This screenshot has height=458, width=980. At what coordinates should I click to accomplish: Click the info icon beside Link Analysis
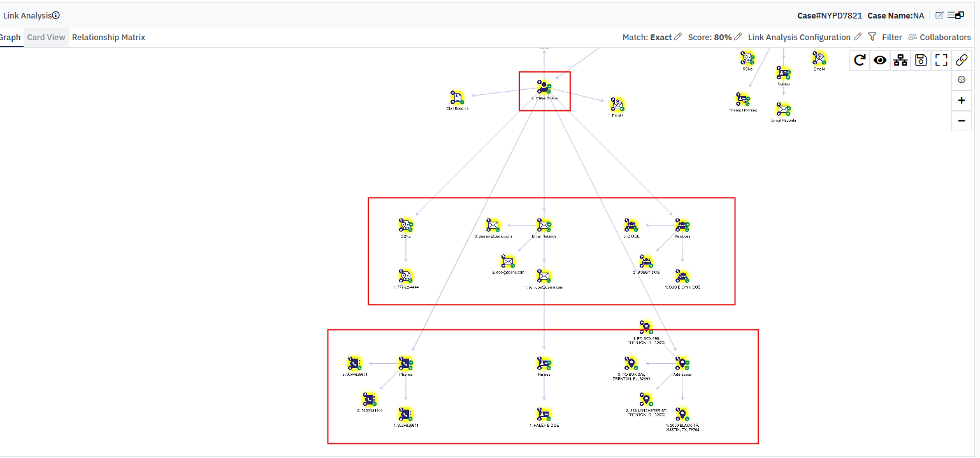(56, 15)
